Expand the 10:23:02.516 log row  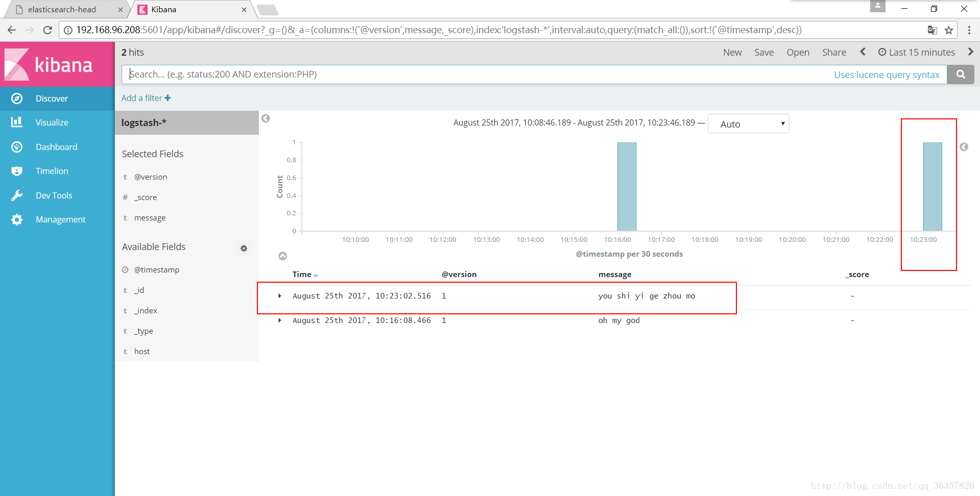click(x=280, y=296)
